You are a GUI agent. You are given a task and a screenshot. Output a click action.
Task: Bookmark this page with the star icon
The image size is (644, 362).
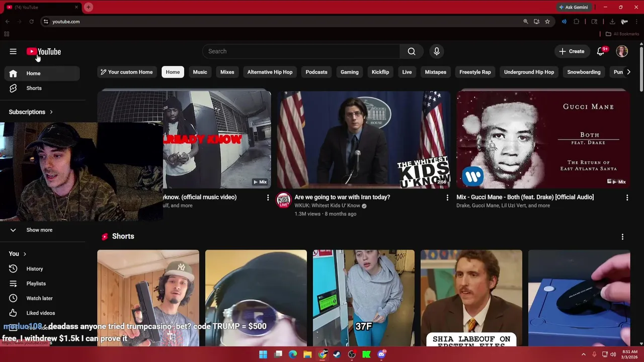click(x=547, y=22)
